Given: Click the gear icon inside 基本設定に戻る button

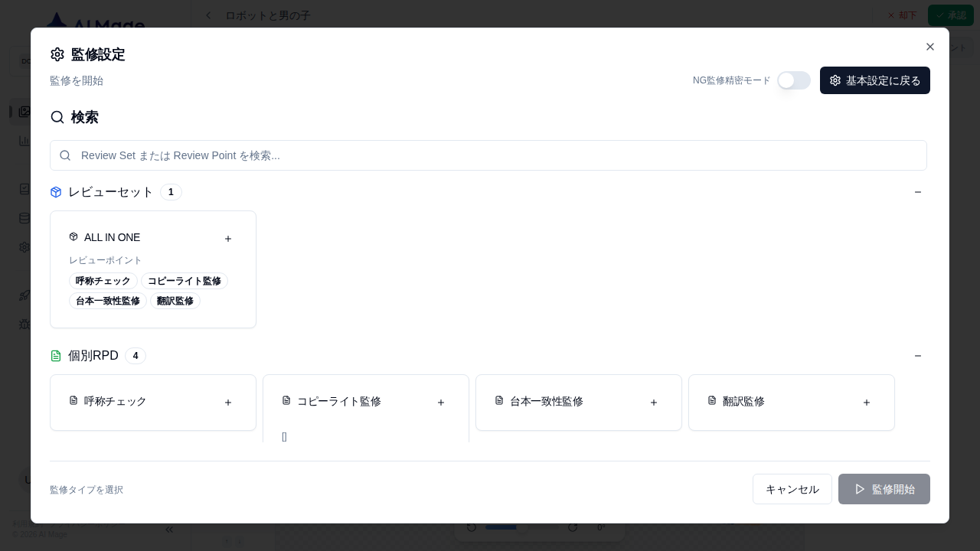Looking at the screenshot, I should tap(835, 80).
